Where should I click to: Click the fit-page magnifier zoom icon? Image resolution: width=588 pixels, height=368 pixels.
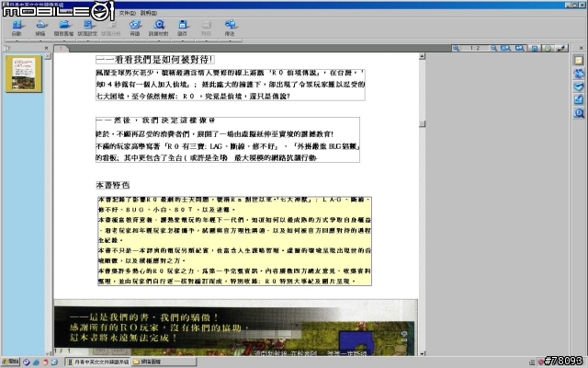tap(505, 48)
